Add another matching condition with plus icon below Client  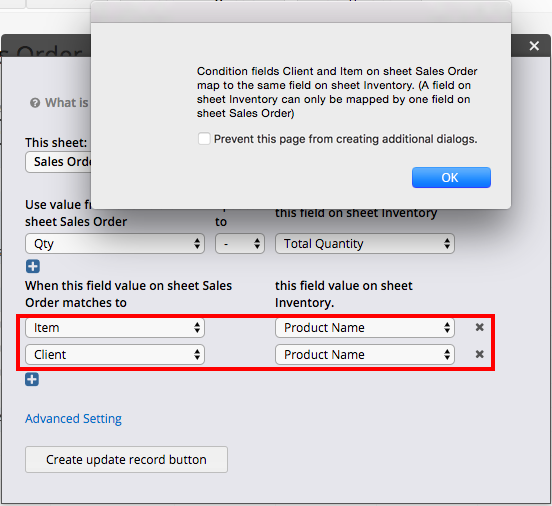pyautogui.click(x=32, y=380)
